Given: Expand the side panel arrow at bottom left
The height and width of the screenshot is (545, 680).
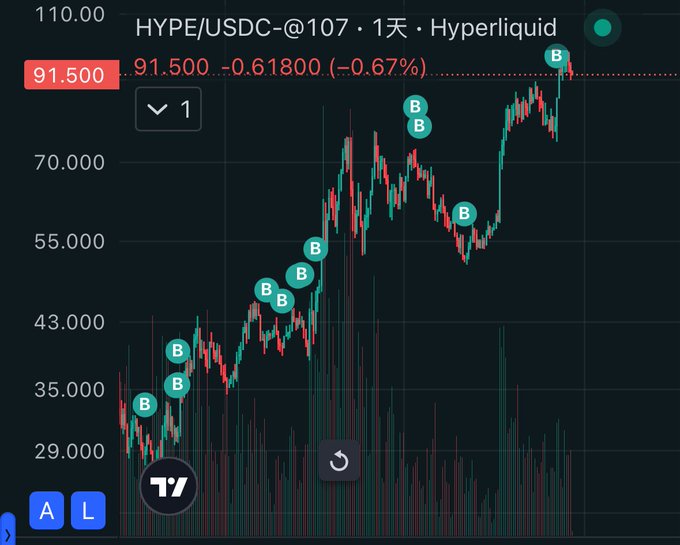Looking at the screenshot, I should click(x=7, y=530).
